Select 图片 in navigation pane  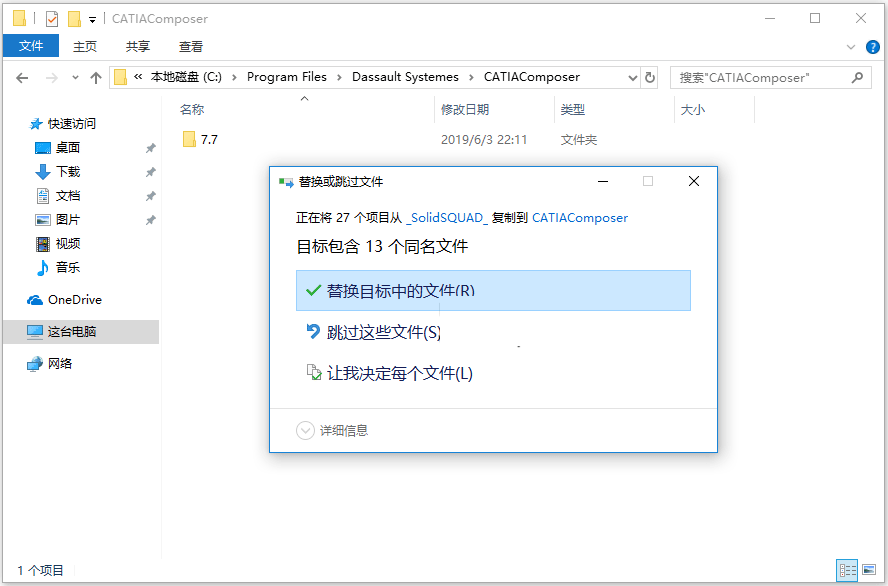tap(67, 220)
